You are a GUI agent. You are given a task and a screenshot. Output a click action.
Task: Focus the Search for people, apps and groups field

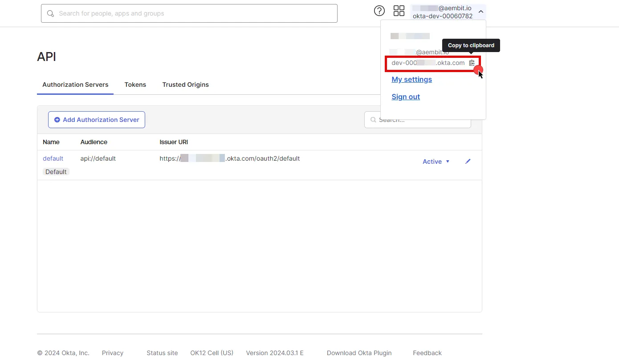point(189,13)
